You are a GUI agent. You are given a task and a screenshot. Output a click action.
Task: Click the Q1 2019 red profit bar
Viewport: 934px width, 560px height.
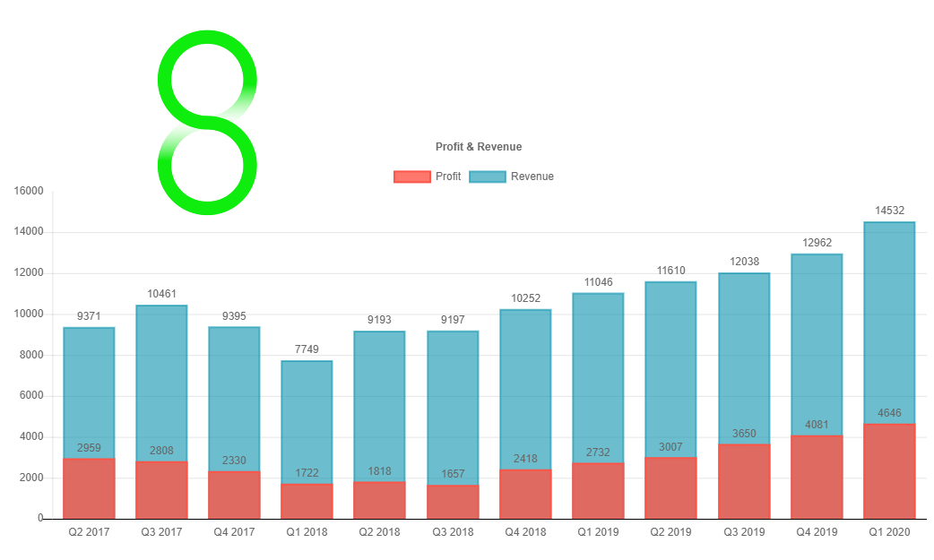[x=598, y=491]
